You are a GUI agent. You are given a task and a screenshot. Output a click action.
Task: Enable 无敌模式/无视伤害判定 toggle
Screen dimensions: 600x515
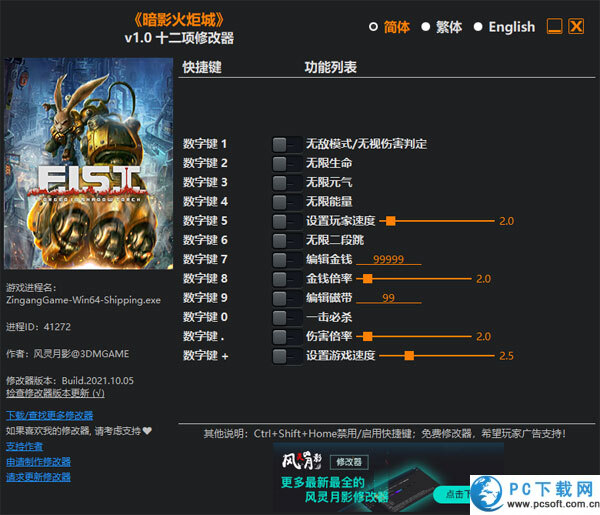click(x=286, y=144)
